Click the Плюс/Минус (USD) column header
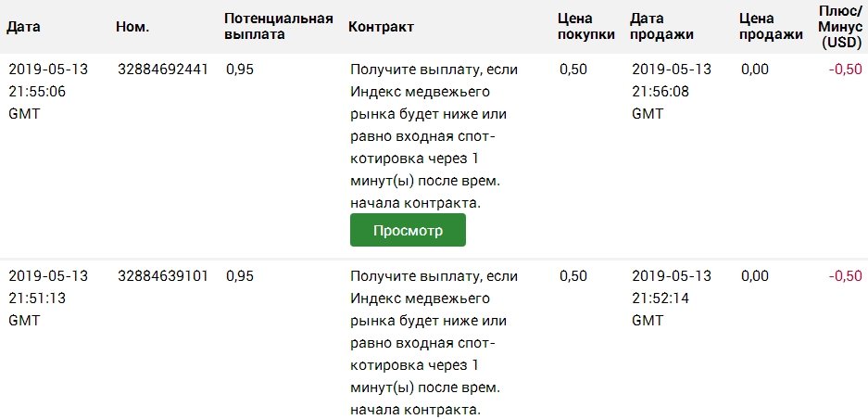Screen dimensions: 868x419 click(x=840, y=27)
